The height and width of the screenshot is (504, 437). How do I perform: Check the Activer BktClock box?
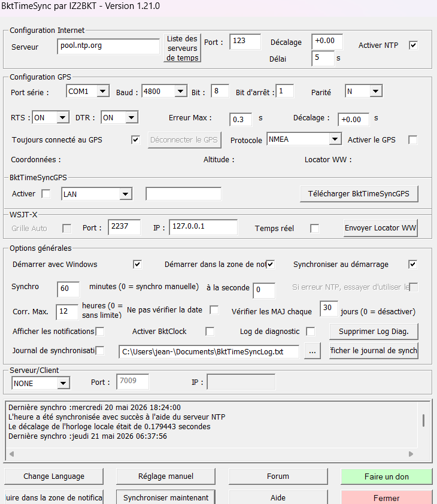pos(210,332)
